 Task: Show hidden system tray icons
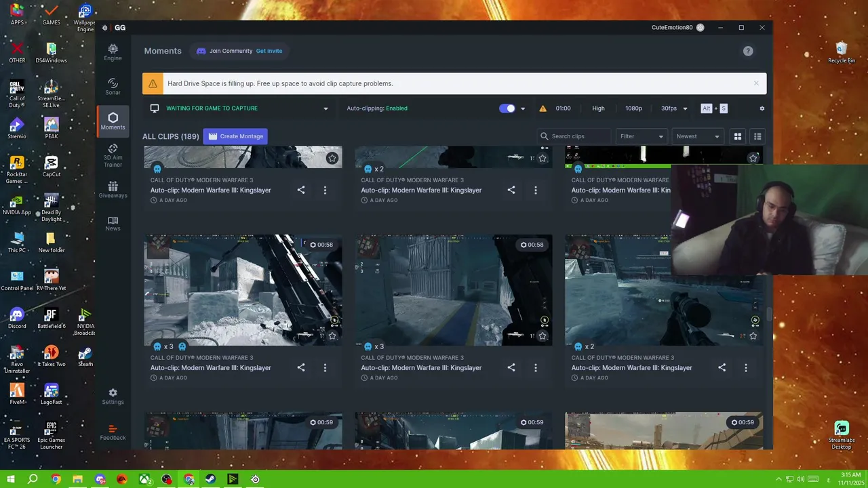(779, 479)
